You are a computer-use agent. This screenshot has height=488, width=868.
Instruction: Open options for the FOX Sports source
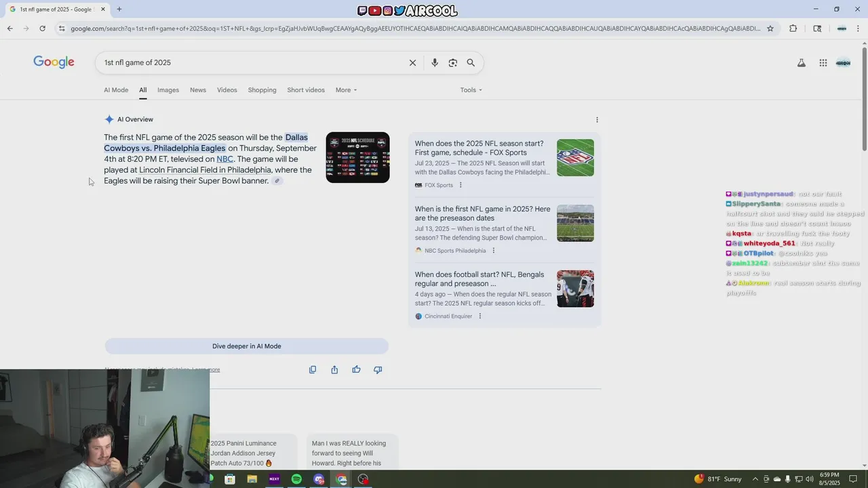[460, 185]
